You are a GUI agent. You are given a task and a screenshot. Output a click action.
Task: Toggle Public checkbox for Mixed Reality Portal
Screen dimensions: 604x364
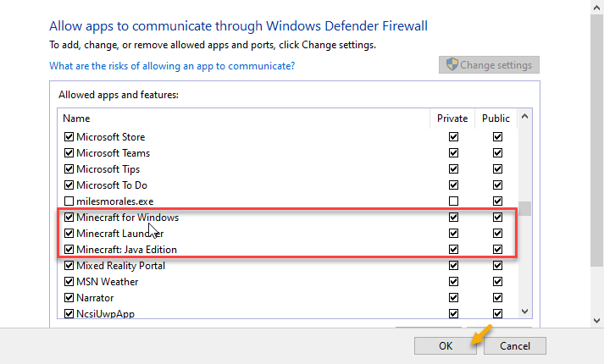point(497,266)
